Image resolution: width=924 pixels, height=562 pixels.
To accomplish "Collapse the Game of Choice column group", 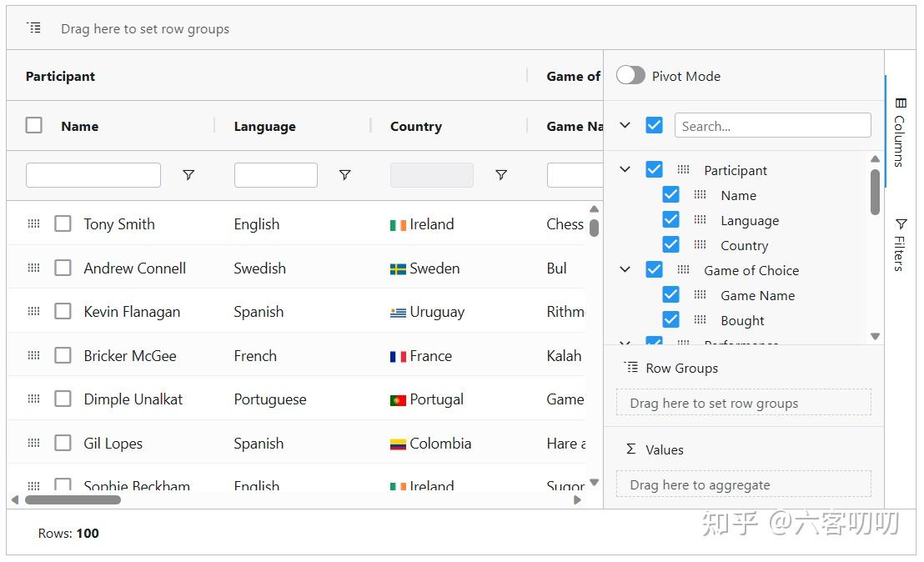I will [x=625, y=270].
